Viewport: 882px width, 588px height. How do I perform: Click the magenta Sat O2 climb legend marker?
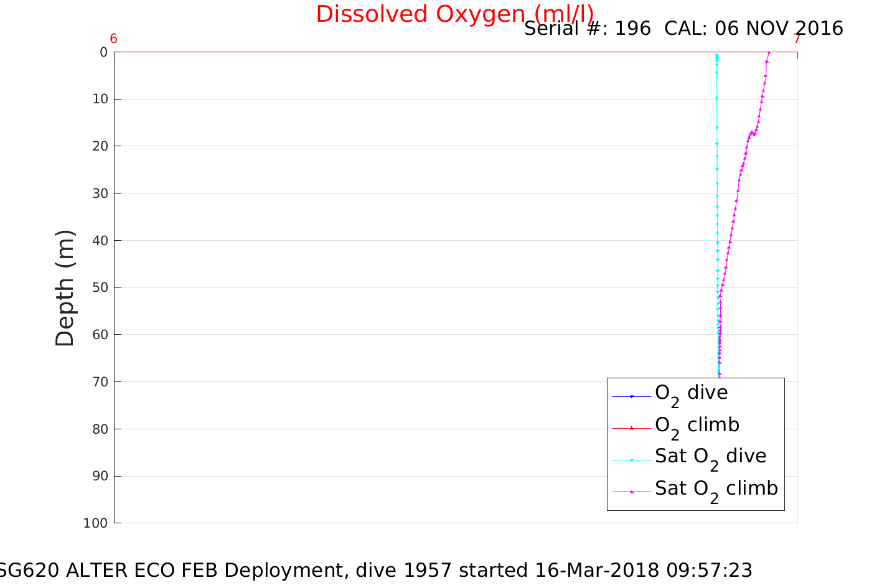click(x=632, y=492)
